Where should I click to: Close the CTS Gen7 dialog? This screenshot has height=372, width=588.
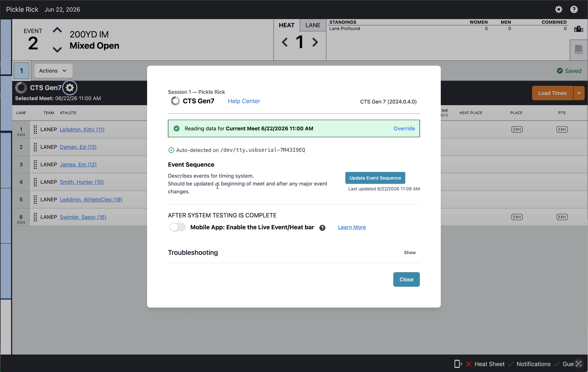(x=406, y=280)
